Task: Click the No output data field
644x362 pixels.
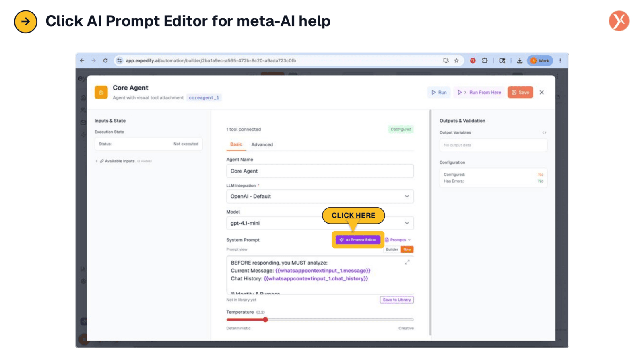Action: click(493, 145)
